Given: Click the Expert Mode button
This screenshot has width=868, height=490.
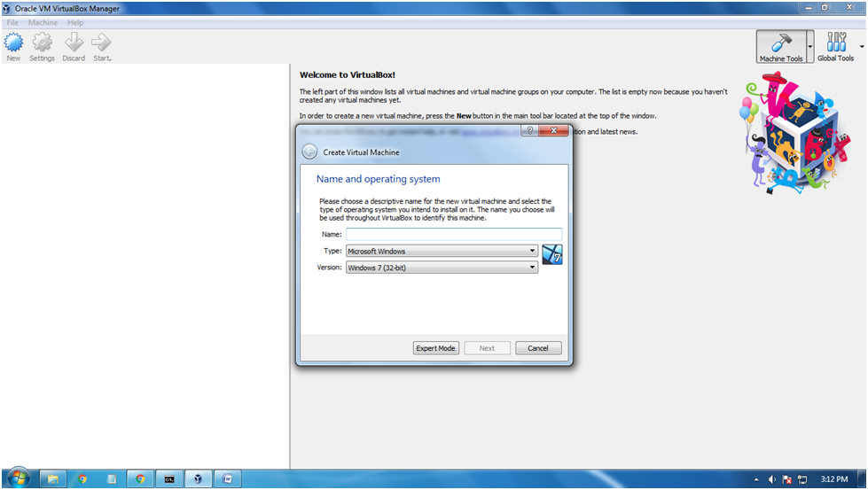Looking at the screenshot, I should 435,348.
